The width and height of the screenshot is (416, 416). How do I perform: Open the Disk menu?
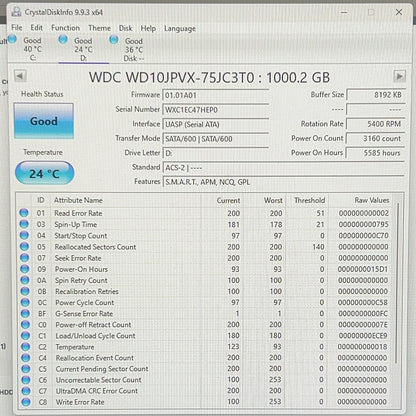click(126, 28)
